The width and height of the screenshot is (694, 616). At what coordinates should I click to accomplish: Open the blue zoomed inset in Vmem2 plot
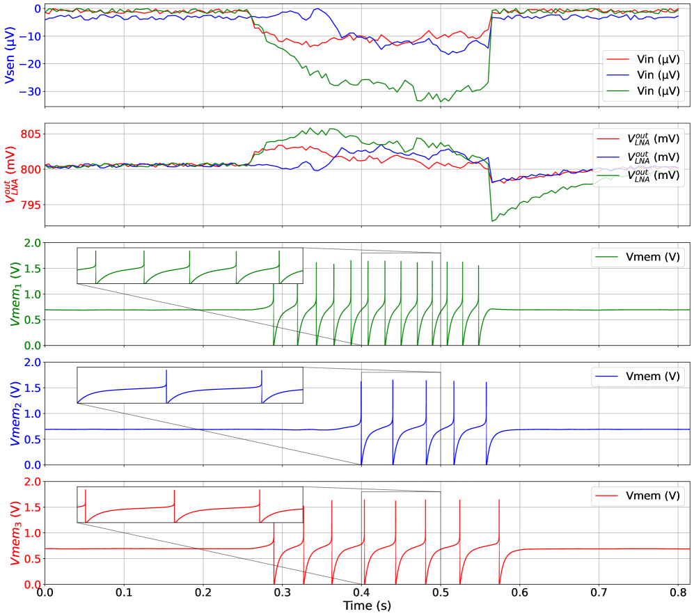(x=190, y=385)
